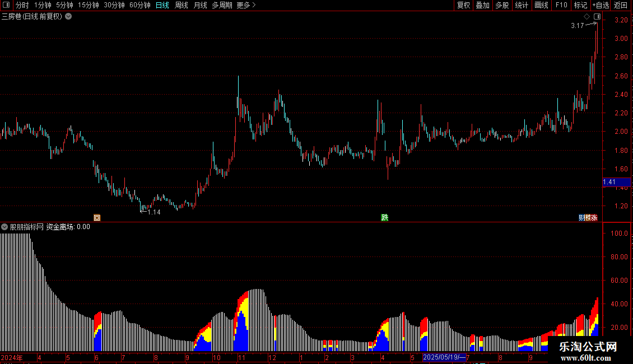Switch to 5分钟 chart period
This screenshot has width=633, height=364.
tap(64, 5)
